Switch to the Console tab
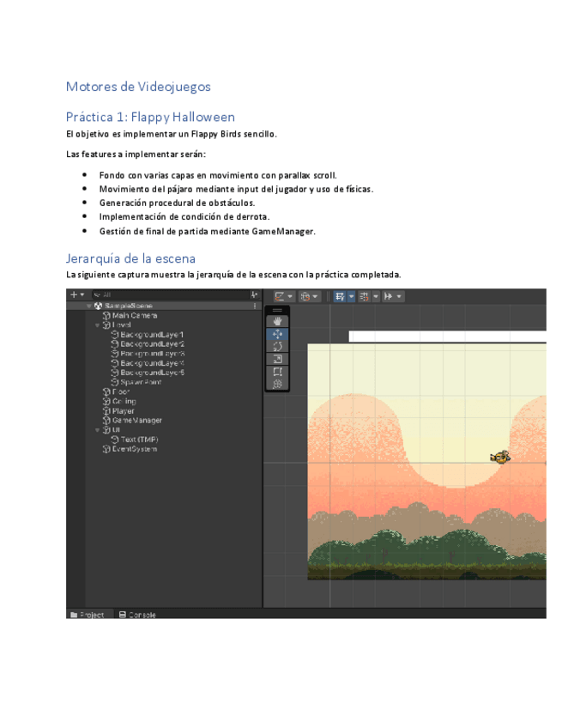The width and height of the screenshot is (562, 728). [x=137, y=615]
